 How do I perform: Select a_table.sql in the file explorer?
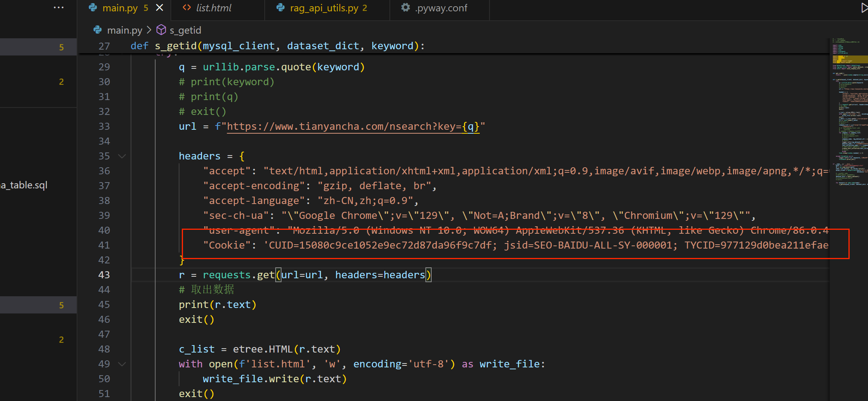coord(24,185)
